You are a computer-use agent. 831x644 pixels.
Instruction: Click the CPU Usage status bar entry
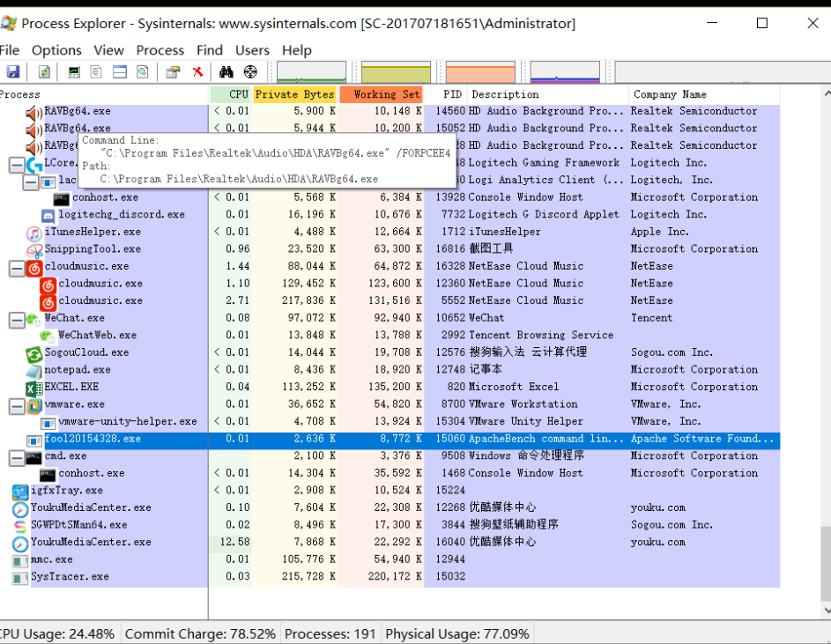58,634
